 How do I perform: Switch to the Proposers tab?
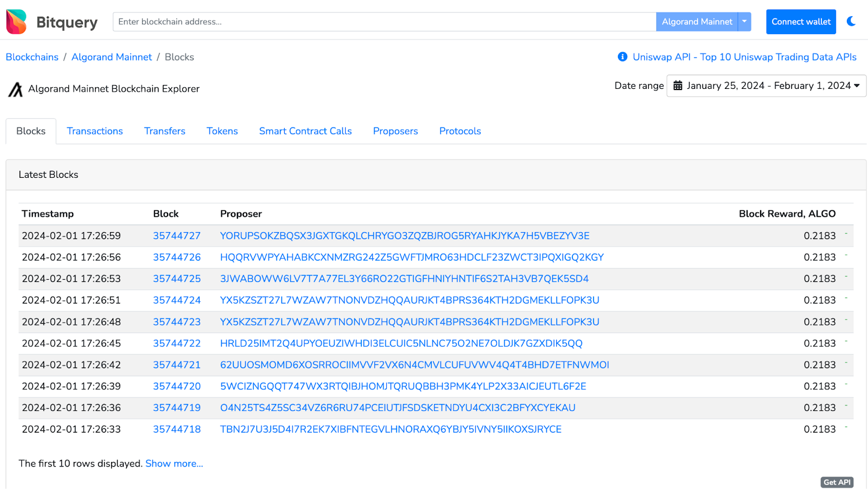pos(395,131)
